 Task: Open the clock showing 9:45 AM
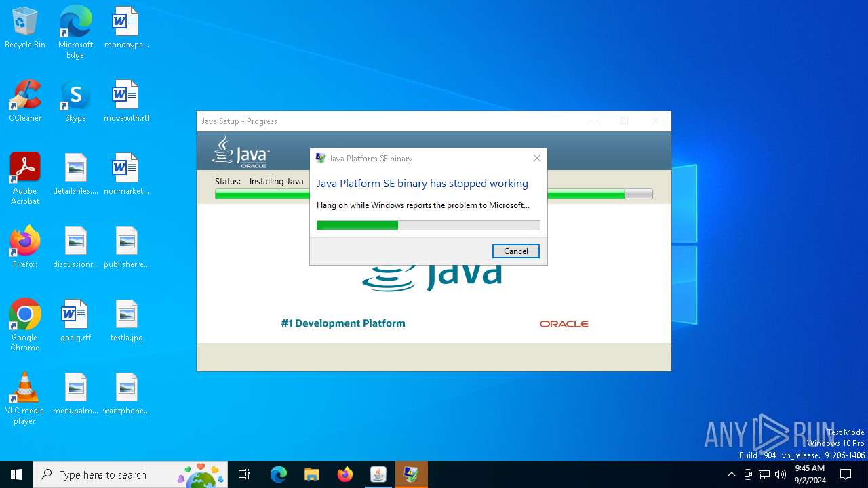click(x=810, y=474)
